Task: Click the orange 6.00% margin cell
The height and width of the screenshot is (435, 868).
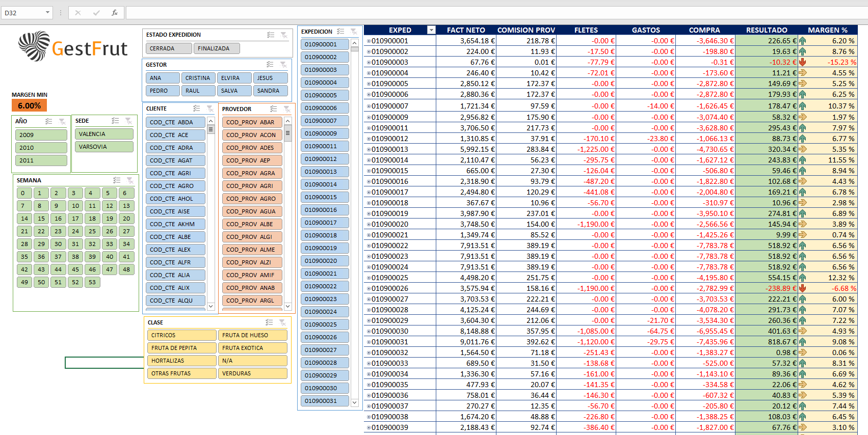Action: click(x=30, y=105)
